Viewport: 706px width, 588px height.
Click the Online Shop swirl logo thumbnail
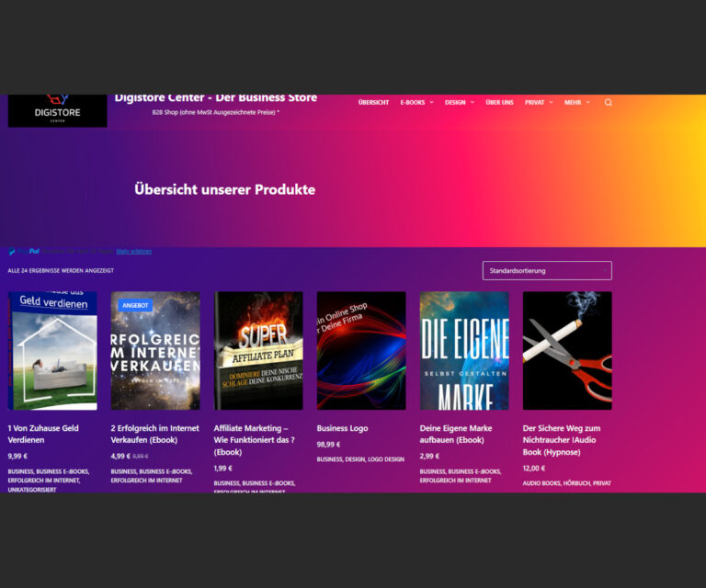pos(361,351)
